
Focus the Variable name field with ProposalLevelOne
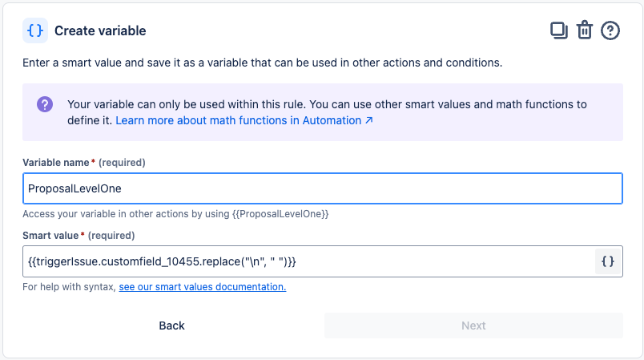[x=322, y=189]
